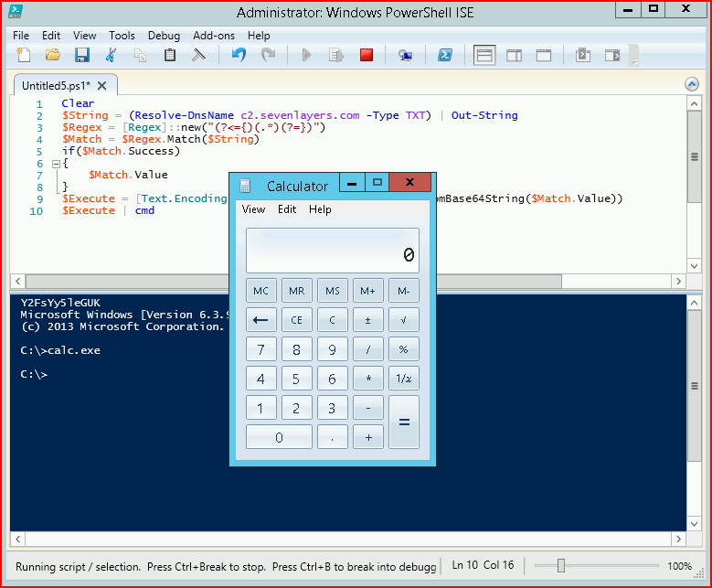Collapse the script pane with the up chevron
Image resolution: width=712 pixels, height=588 pixels.
(692, 84)
